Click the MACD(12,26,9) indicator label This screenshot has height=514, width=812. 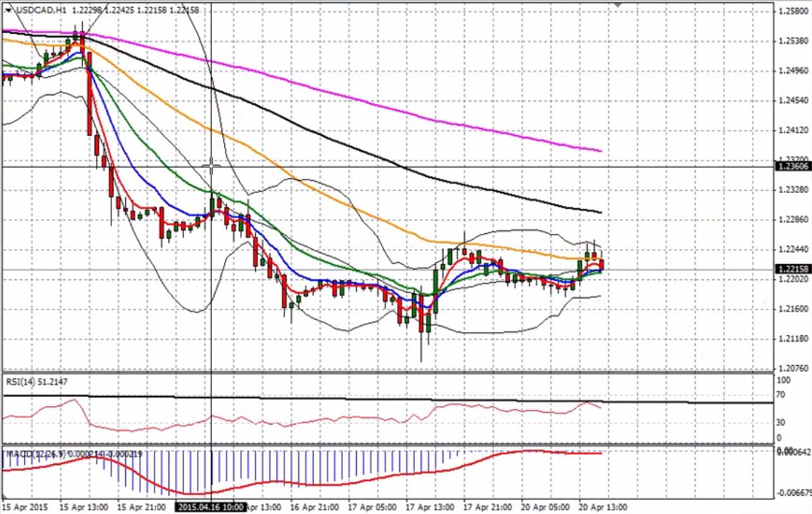pyautogui.click(x=73, y=454)
